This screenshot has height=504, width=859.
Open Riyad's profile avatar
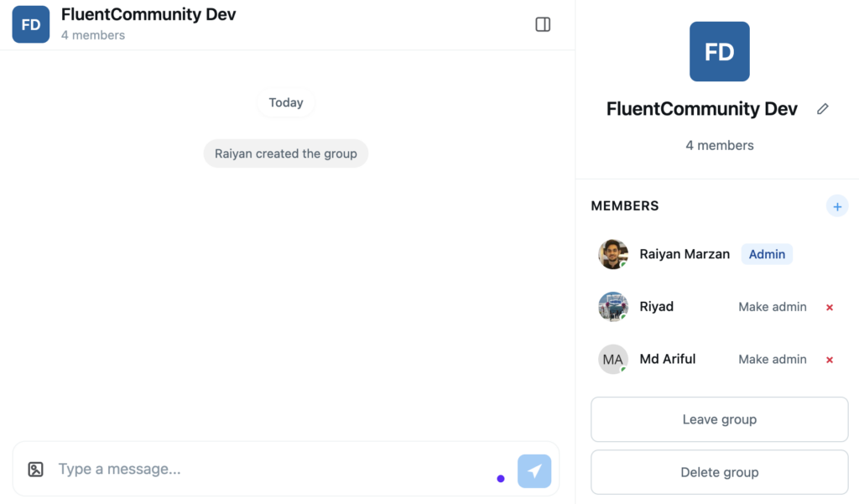[612, 307]
